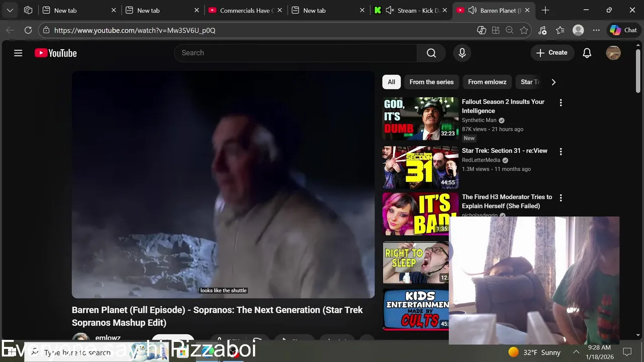Start voice search with the microphone icon

pyautogui.click(x=462, y=53)
